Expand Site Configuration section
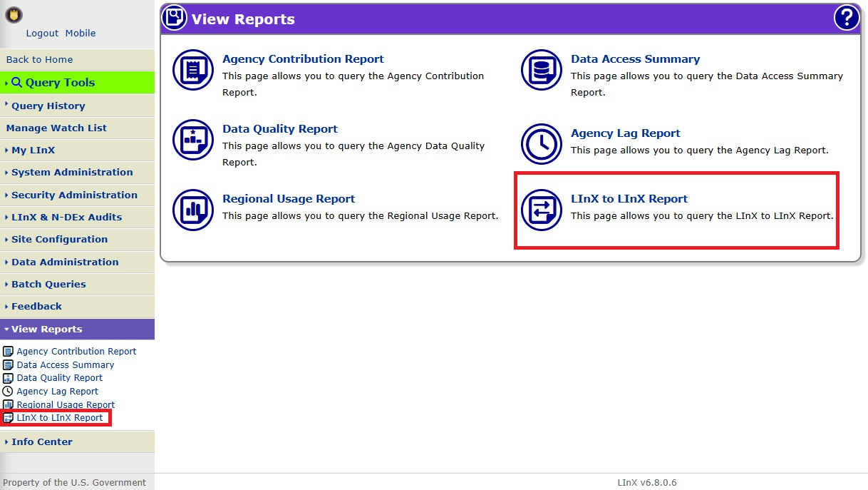Viewport: 868px width, 490px height. [x=77, y=240]
